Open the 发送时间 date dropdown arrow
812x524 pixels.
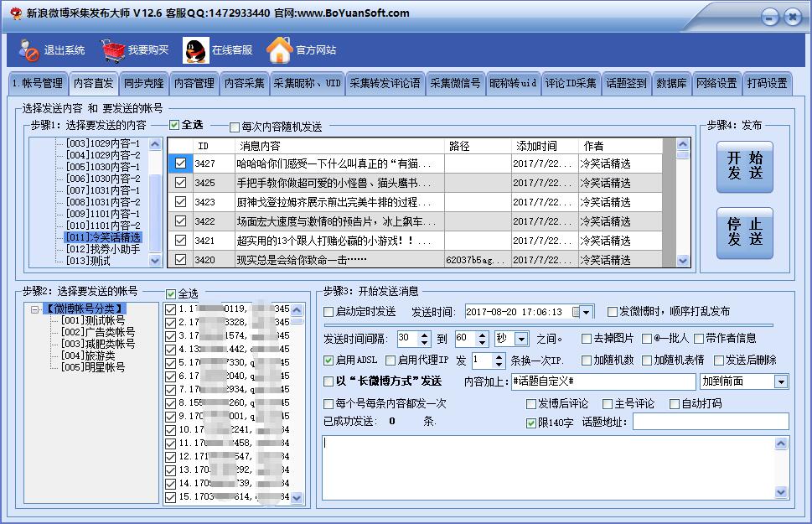pos(587,312)
